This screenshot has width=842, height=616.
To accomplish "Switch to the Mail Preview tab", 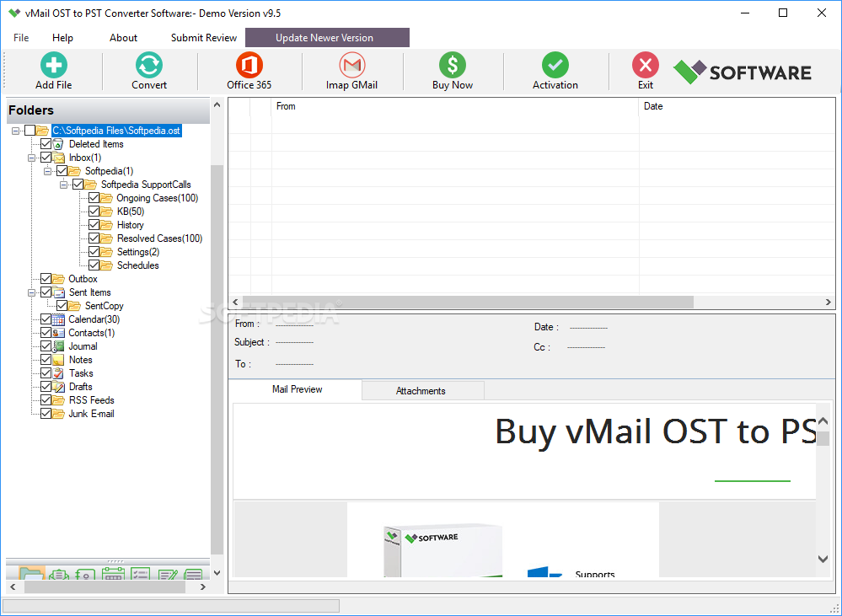I will [297, 389].
